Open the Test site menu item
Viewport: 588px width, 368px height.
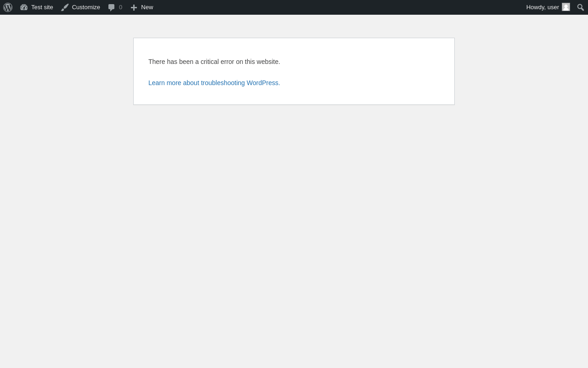click(37, 7)
